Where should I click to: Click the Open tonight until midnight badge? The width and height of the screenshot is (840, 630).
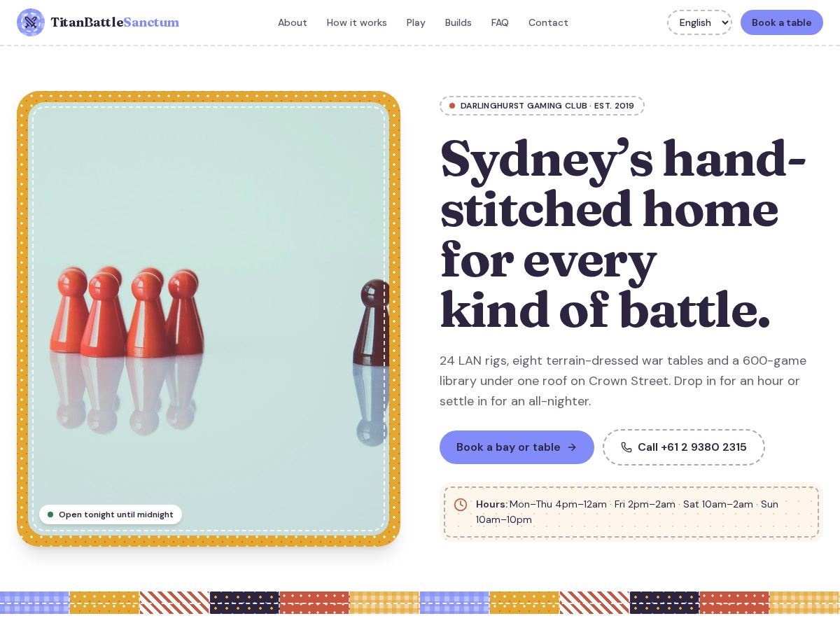click(111, 514)
